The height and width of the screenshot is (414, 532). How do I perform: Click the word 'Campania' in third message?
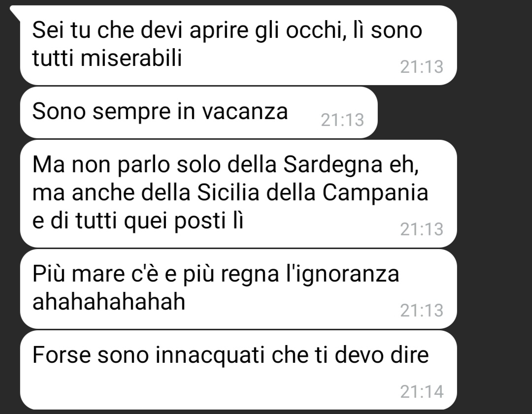[x=375, y=192]
